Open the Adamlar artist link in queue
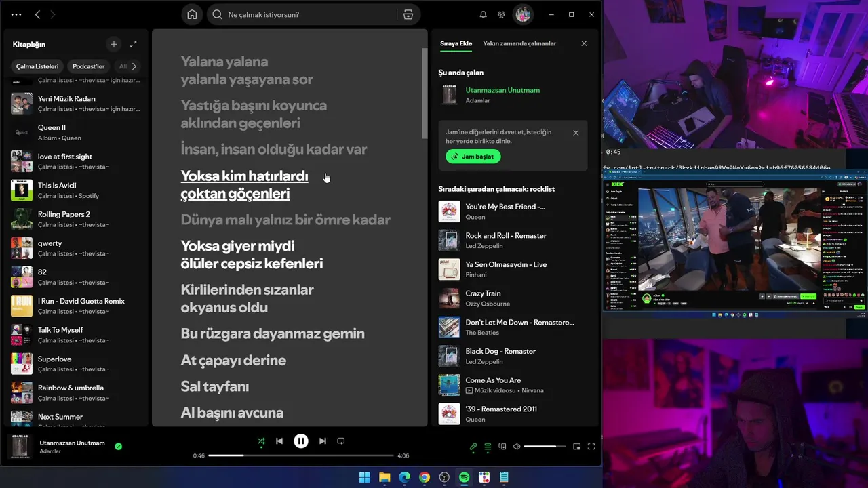The image size is (868, 488). (x=479, y=100)
